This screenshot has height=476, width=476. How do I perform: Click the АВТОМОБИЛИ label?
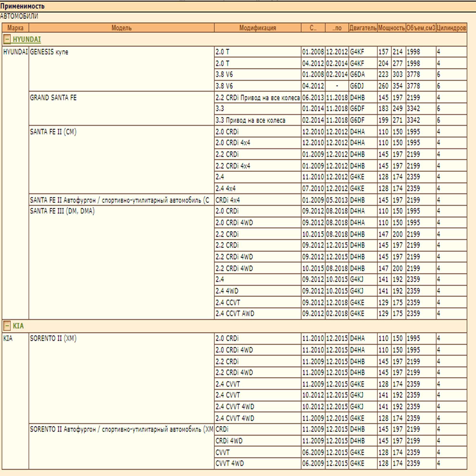(19, 16)
